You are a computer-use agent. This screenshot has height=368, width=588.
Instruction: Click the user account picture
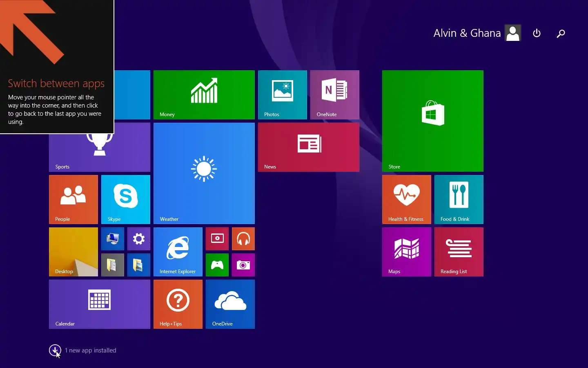click(x=513, y=33)
